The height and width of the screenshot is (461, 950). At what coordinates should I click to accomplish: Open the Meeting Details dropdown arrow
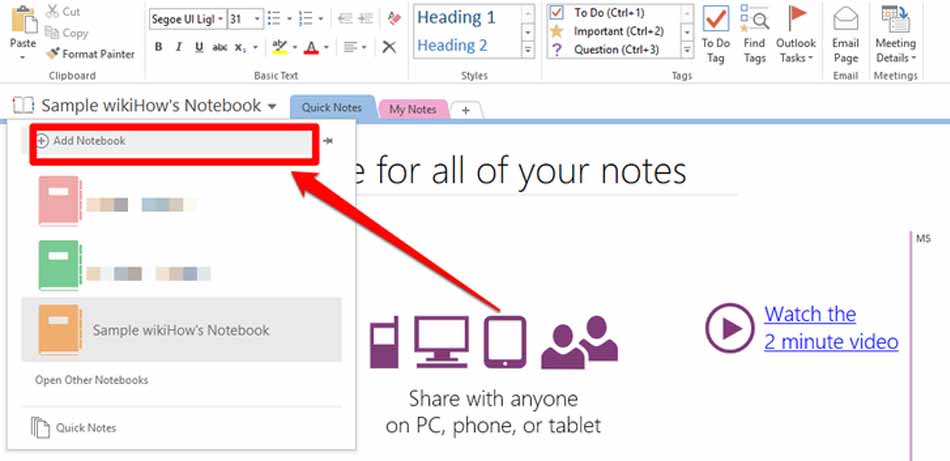tap(913, 59)
